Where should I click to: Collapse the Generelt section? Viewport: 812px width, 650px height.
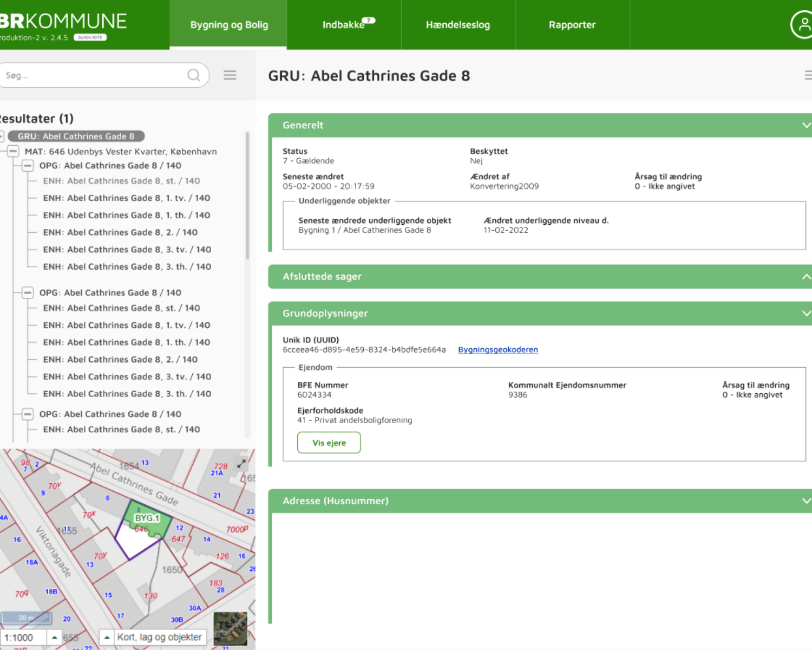(806, 125)
